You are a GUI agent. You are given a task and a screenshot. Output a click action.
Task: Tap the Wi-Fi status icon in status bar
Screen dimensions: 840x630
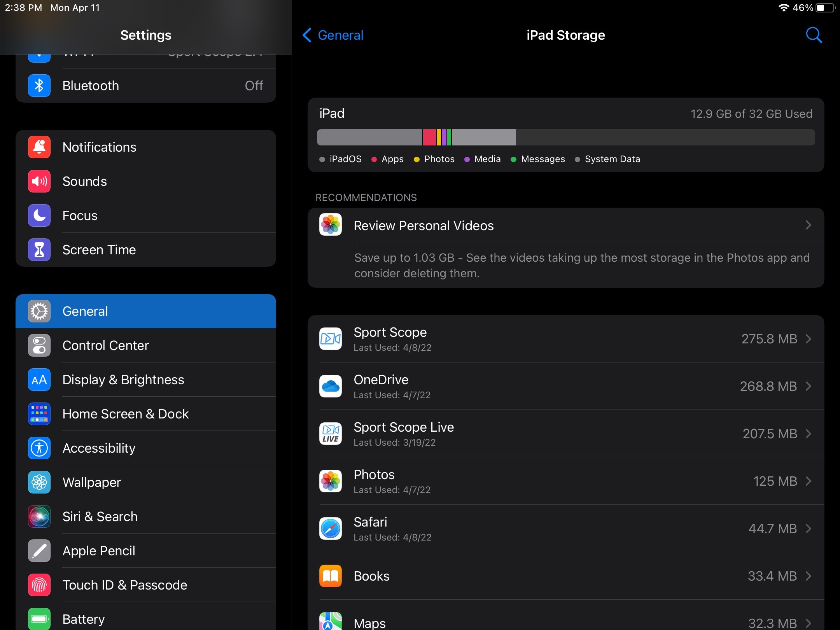(x=784, y=8)
